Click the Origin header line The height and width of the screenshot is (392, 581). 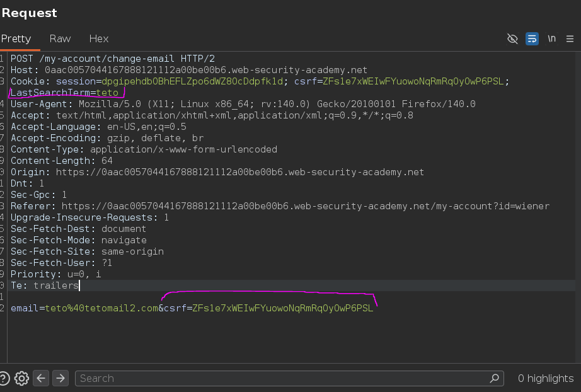click(x=217, y=172)
